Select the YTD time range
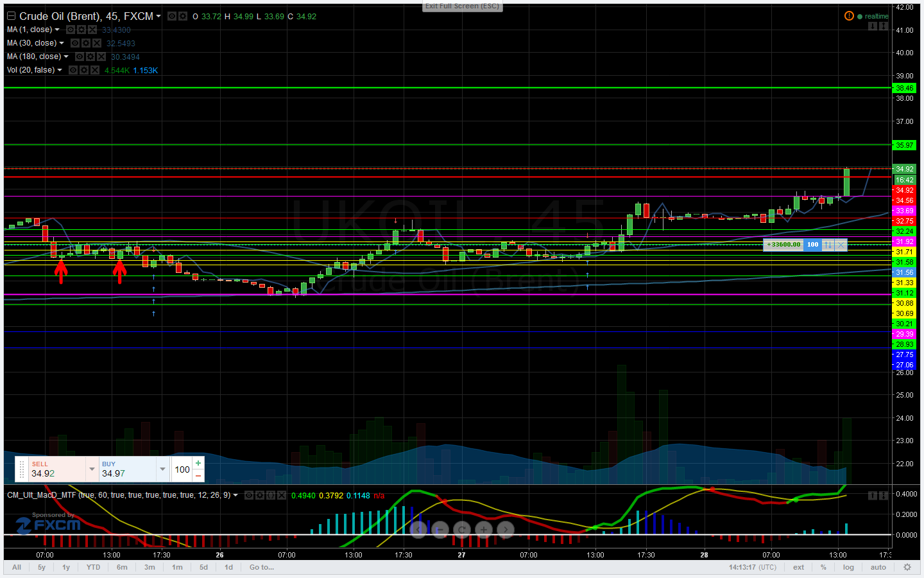The image size is (924, 578). (94, 567)
